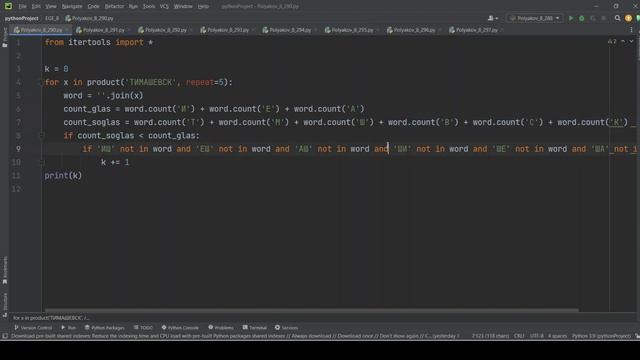Open the Code menu

click(x=93, y=6)
